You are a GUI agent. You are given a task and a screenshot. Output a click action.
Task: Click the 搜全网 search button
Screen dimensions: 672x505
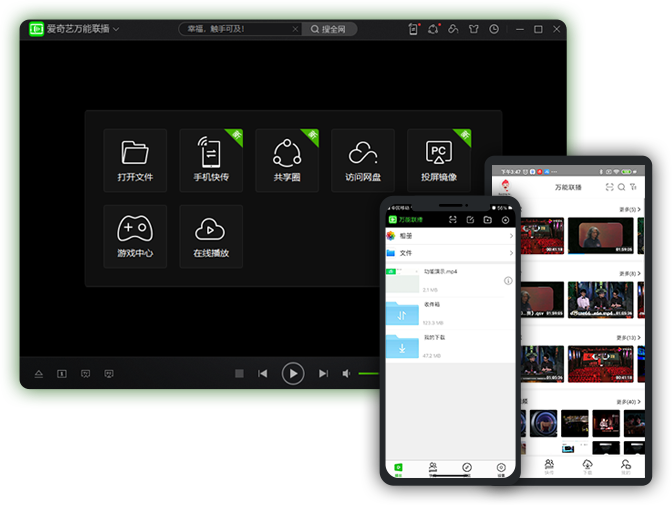(x=328, y=29)
